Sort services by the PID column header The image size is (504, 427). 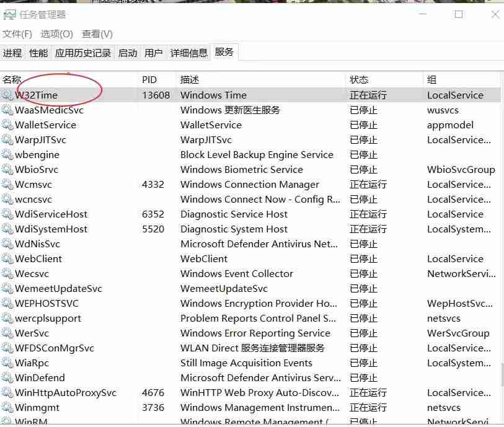click(158, 79)
